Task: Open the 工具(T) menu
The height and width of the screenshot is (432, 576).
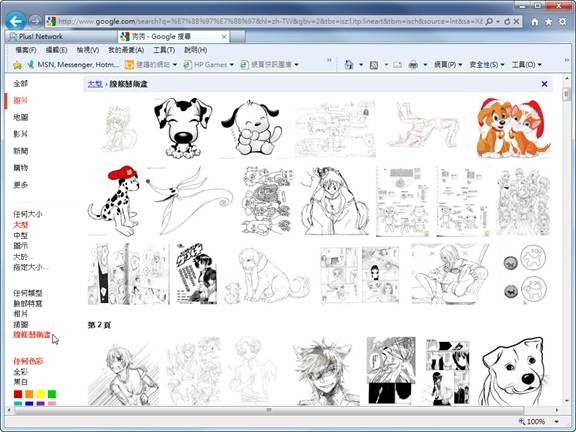Action: click(x=164, y=50)
